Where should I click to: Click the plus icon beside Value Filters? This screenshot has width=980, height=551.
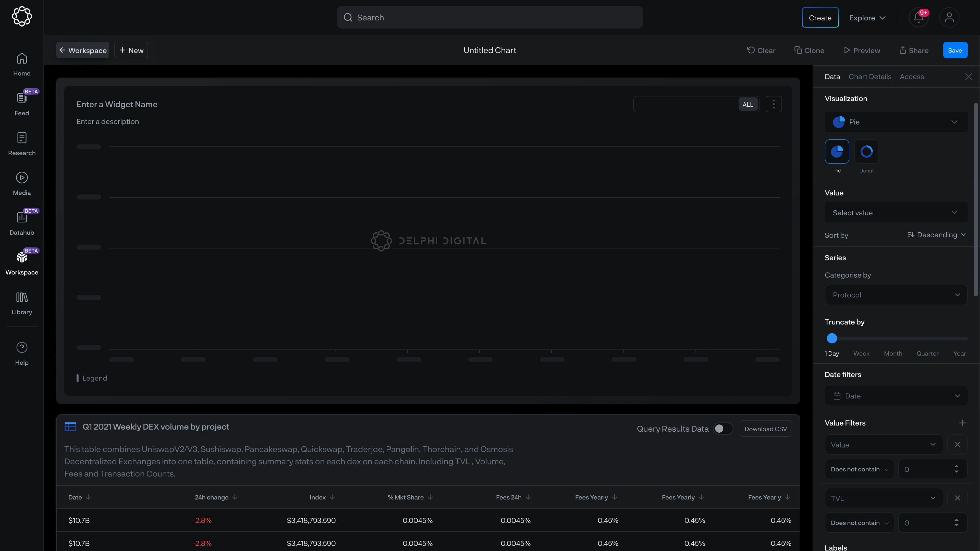(x=962, y=423)
